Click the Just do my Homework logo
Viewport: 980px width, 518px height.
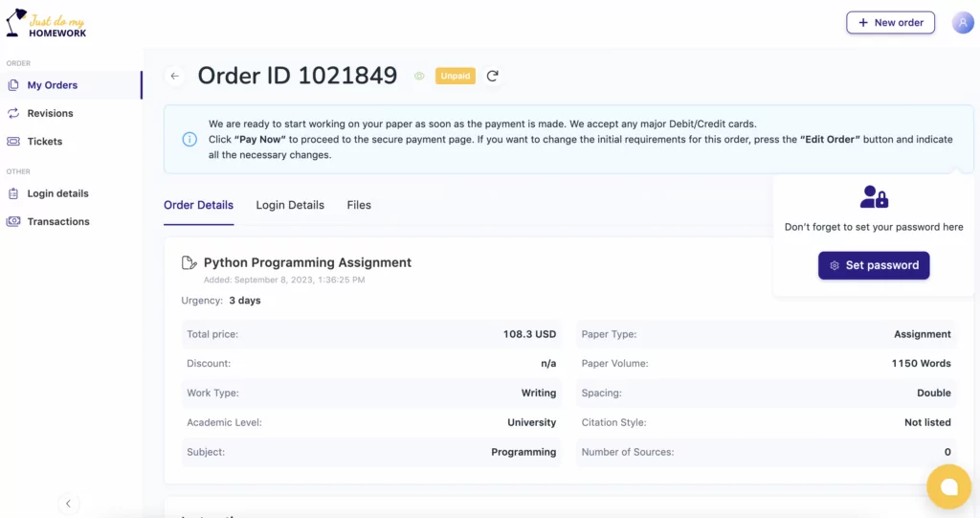[x=46, y=24]
